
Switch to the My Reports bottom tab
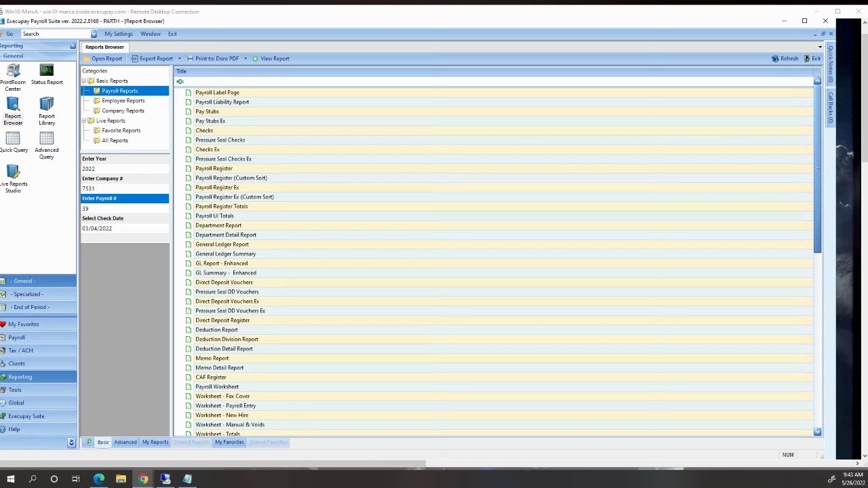pyautogui.click(x=155, y=443)
